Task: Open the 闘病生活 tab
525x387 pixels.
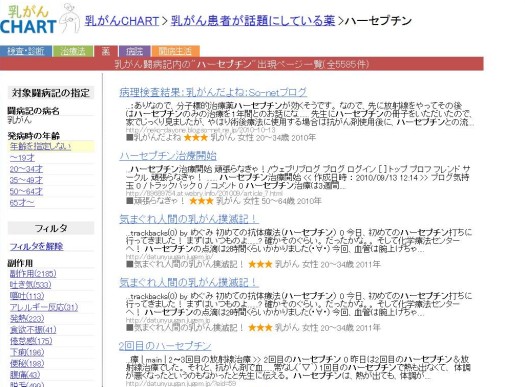Action: point(175,51)
